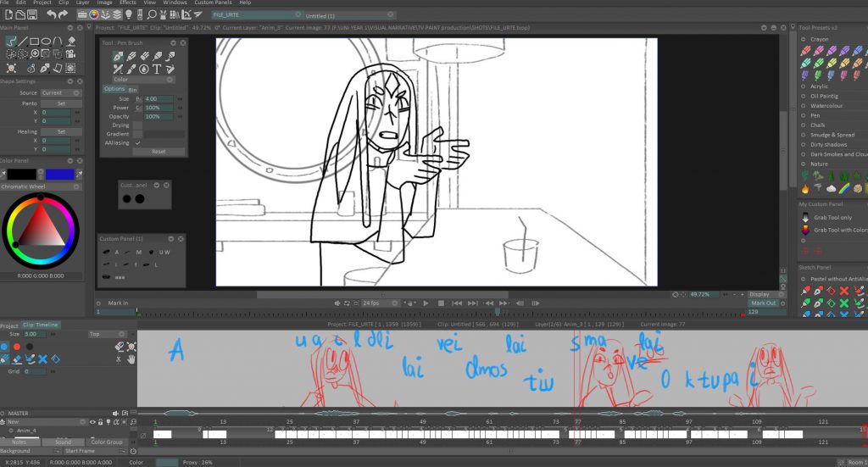
Task: Click the New Project icon in top toolbar
Action: pyautogui.click(x=8, y=15)
